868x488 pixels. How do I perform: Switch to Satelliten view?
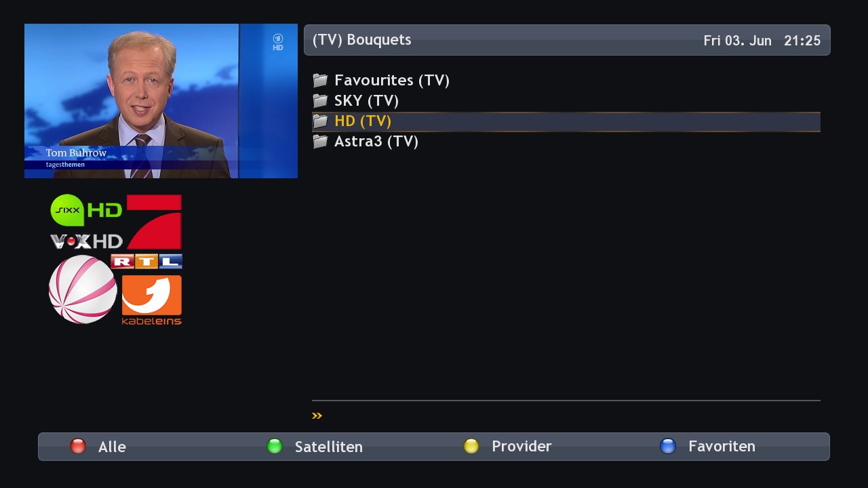[x=329, y=447]
